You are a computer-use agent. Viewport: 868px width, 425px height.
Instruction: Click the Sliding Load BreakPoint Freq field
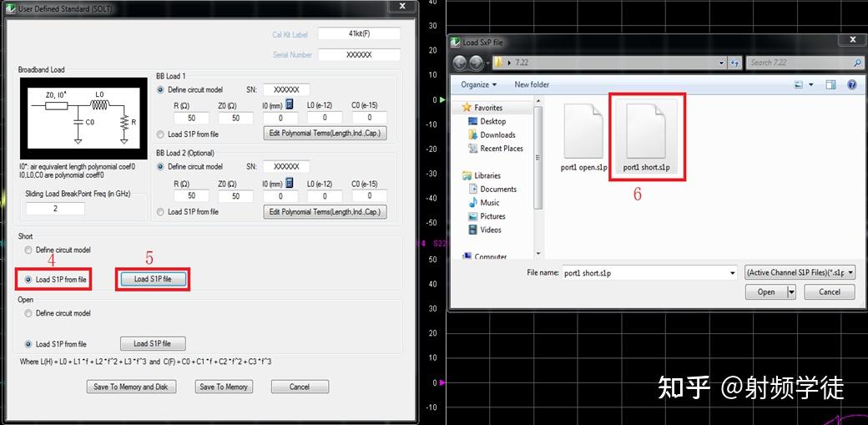tap(55, 209)
